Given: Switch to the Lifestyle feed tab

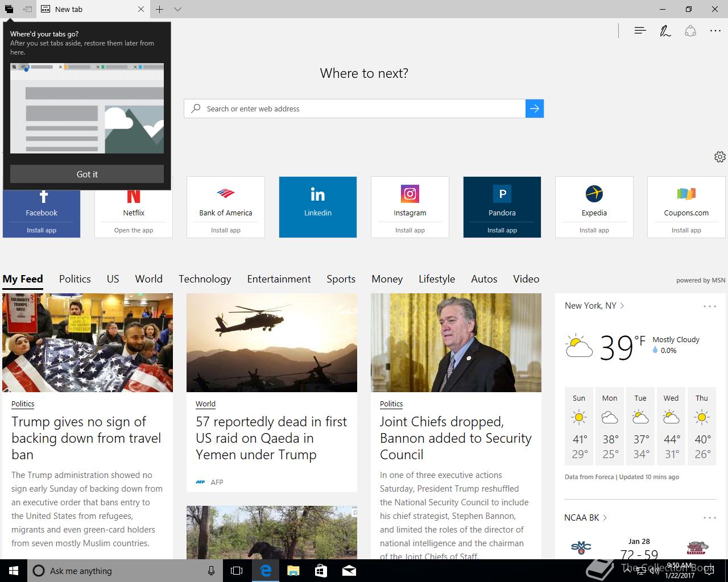Looking at the screenshot, I should [x=437, y=279].
